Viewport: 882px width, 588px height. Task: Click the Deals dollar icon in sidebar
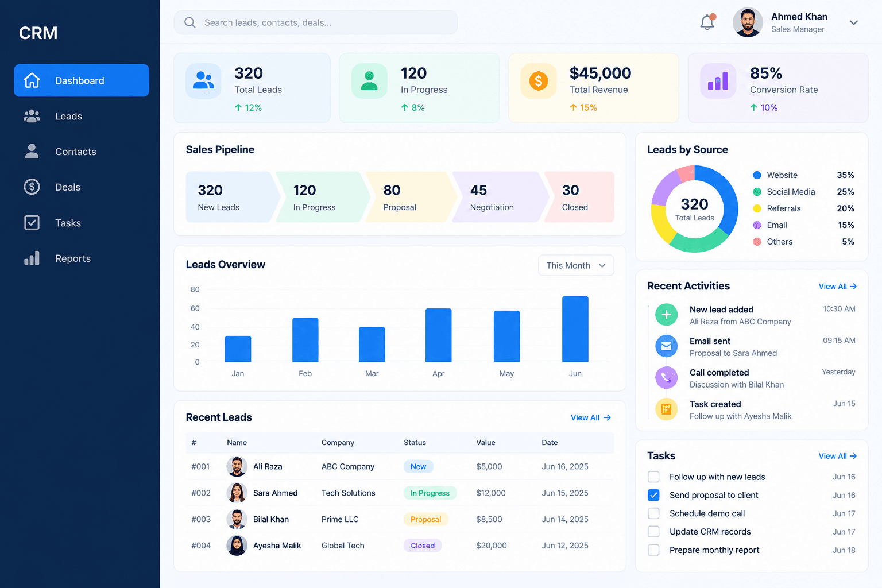coord(32,187)
